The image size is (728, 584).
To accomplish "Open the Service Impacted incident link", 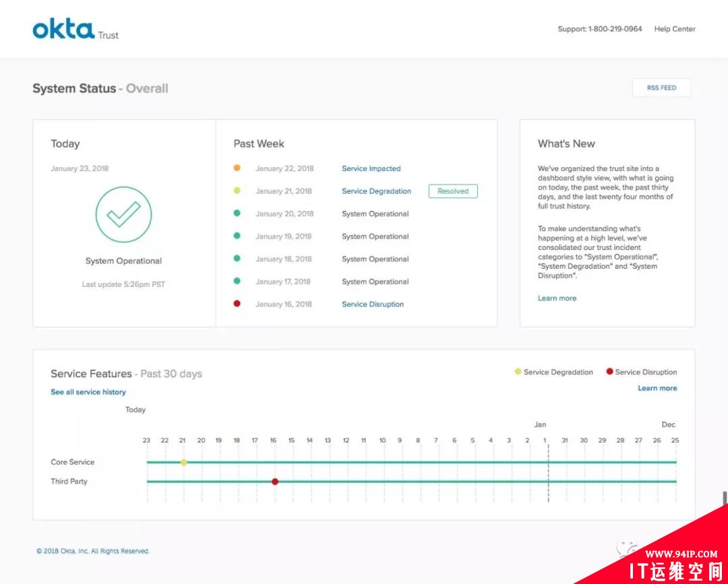I will (371, 168).
